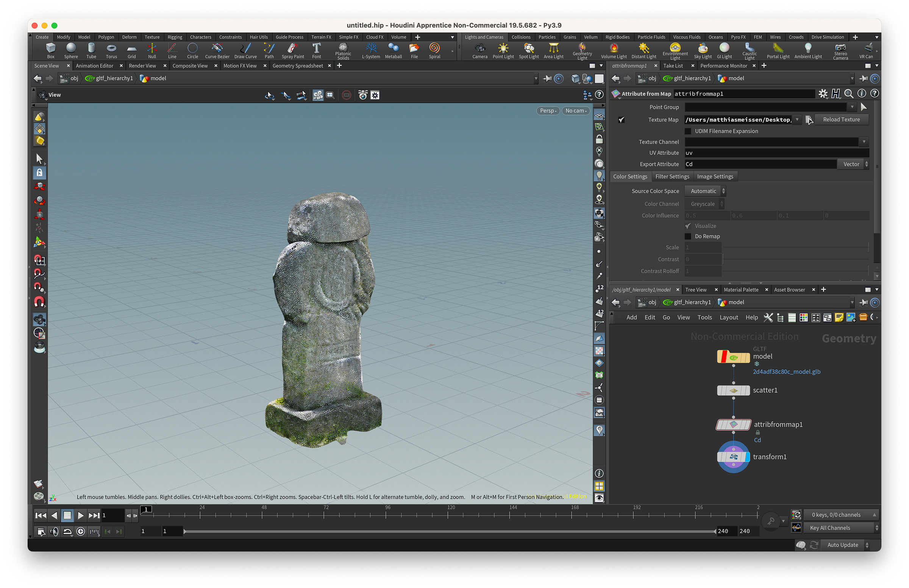The width and height of the screenshot is (909, 588).
Task: Enable UDIM Filename Expansion checkbox
Action: click(x=688, y=131)
